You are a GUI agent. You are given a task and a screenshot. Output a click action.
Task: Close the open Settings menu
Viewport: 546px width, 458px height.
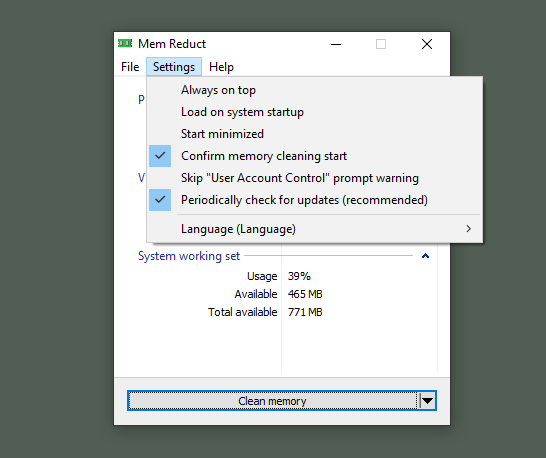point(174,67)
